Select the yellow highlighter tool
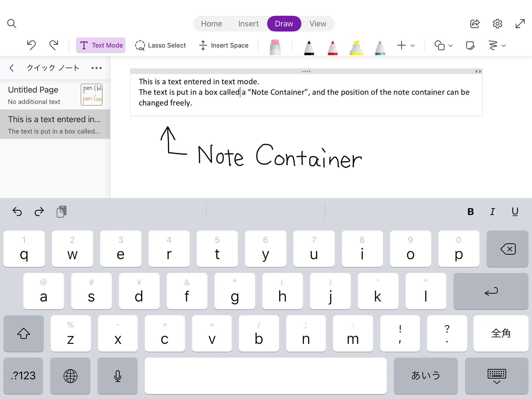Viewport: 532px width, 399px height. pos(355,45)
